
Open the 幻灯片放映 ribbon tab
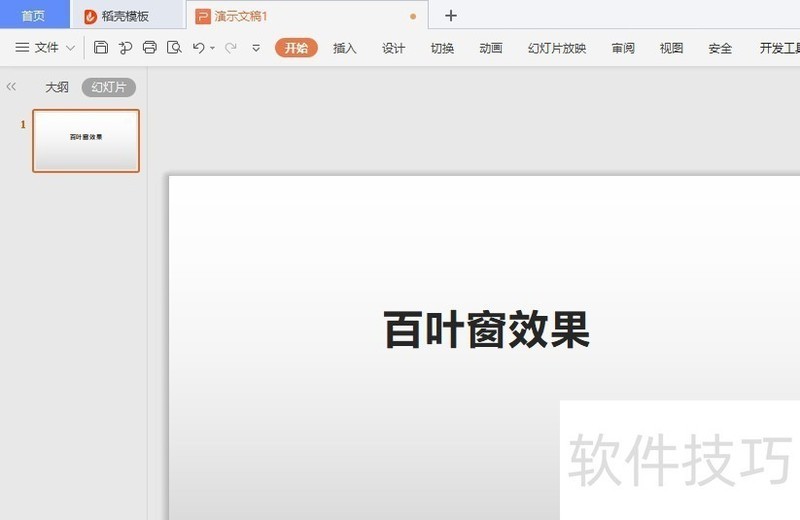coord(557,48)
